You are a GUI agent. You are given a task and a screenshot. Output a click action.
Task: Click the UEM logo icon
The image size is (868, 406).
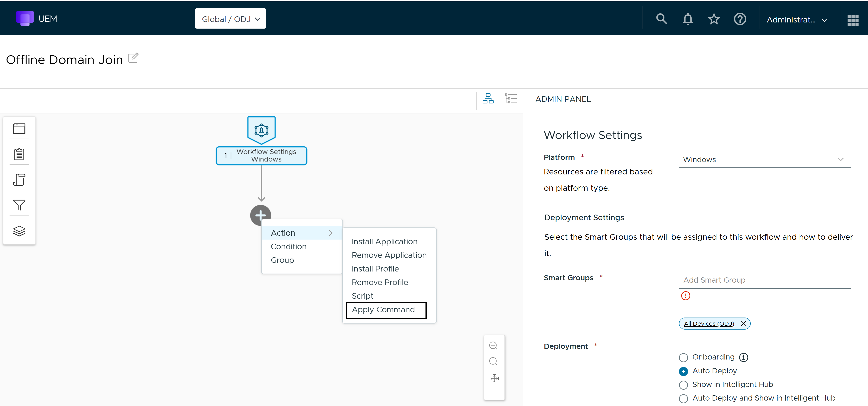(x=25, y=19)
